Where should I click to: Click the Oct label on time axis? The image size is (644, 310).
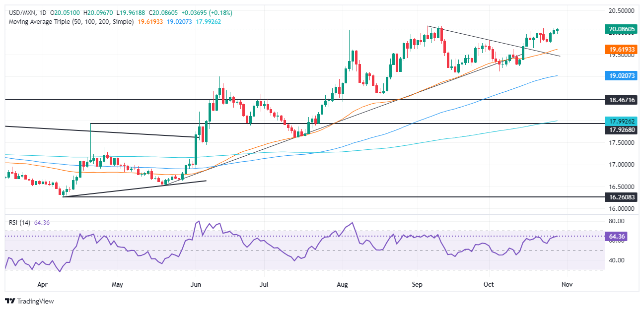pyautogui.click(x=489, y=284)
